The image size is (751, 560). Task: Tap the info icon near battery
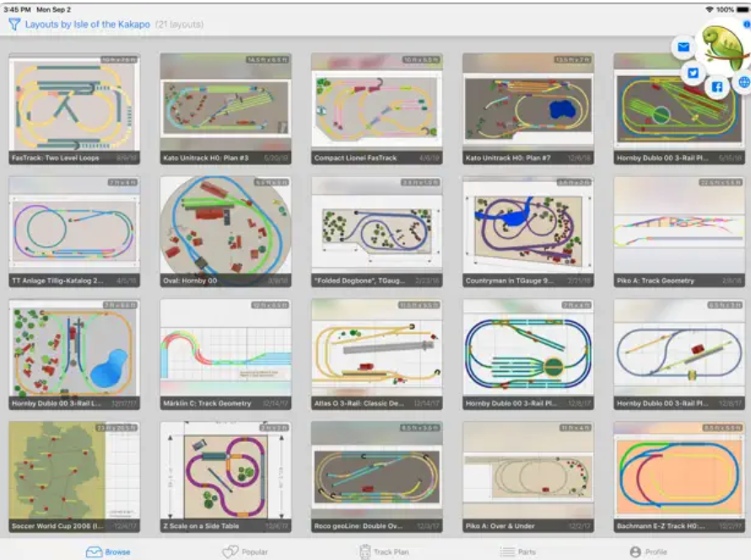point(747,24)
